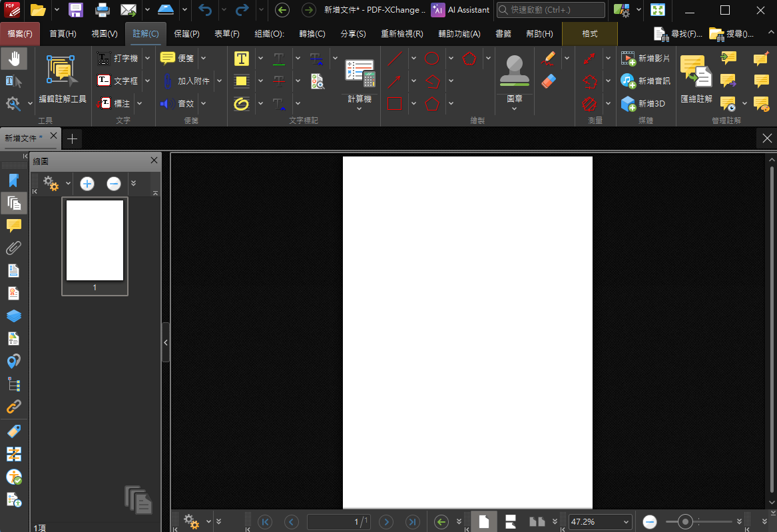The width and height of the screenshot is (777, 532).
Task: Click the page number input field
Action: point(338,521)
